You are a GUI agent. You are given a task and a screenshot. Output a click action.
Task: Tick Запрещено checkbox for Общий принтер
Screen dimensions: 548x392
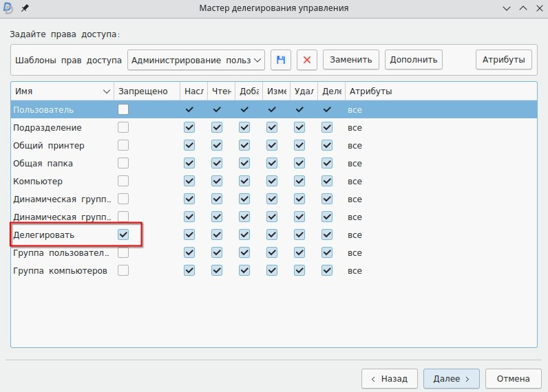[x=123, y=145]
